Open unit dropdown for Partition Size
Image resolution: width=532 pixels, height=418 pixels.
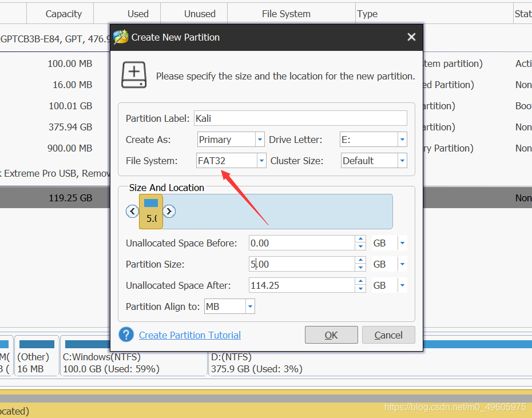point(402,264)
